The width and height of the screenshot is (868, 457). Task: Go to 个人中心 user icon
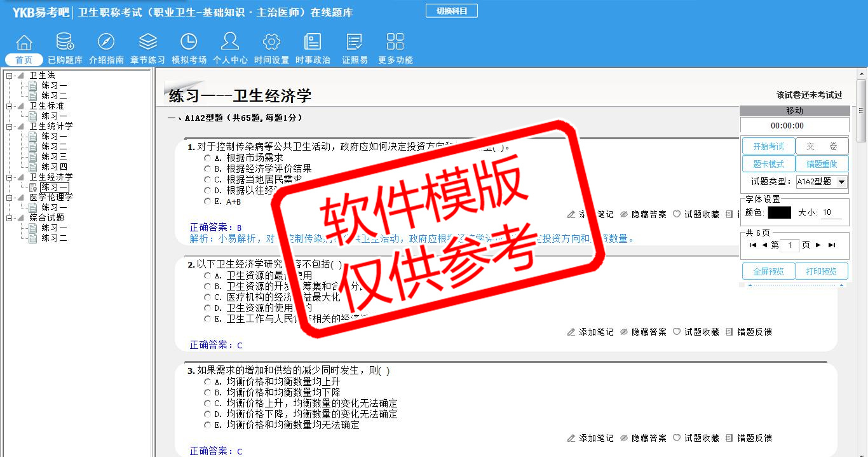230,43
